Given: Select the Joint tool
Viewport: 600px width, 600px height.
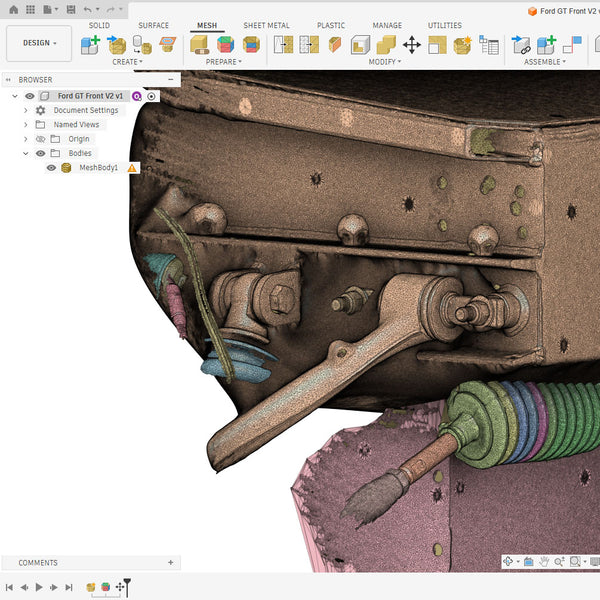Looking at the screenshot, I should point(572,45).
